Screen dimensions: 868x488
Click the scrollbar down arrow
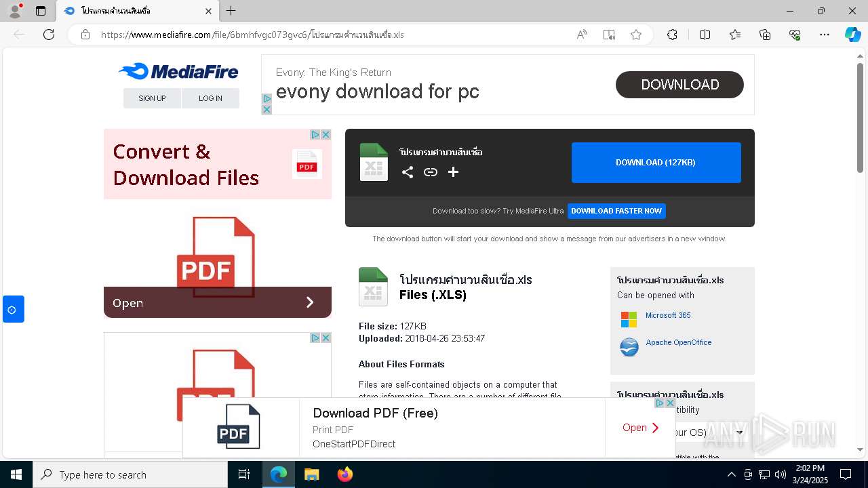(860, 449)
